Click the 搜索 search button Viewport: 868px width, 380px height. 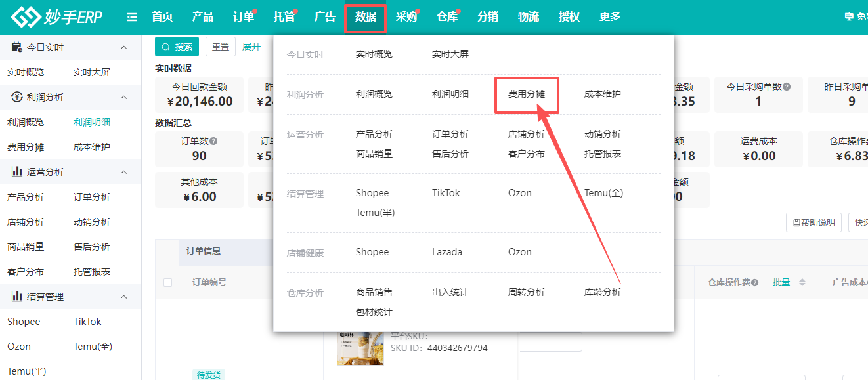pyautogui.click(x=177, y=47)
